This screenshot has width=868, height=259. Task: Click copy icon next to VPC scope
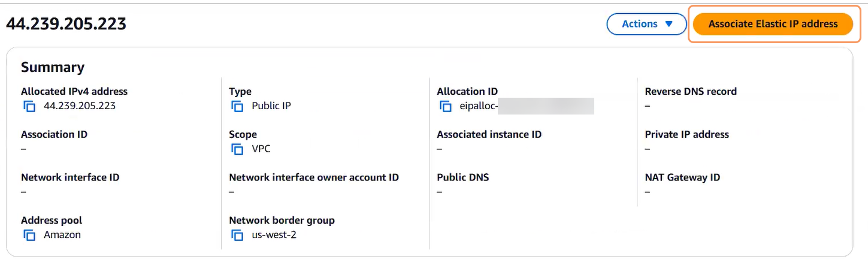pyautogui.click(x=237, y=149)
